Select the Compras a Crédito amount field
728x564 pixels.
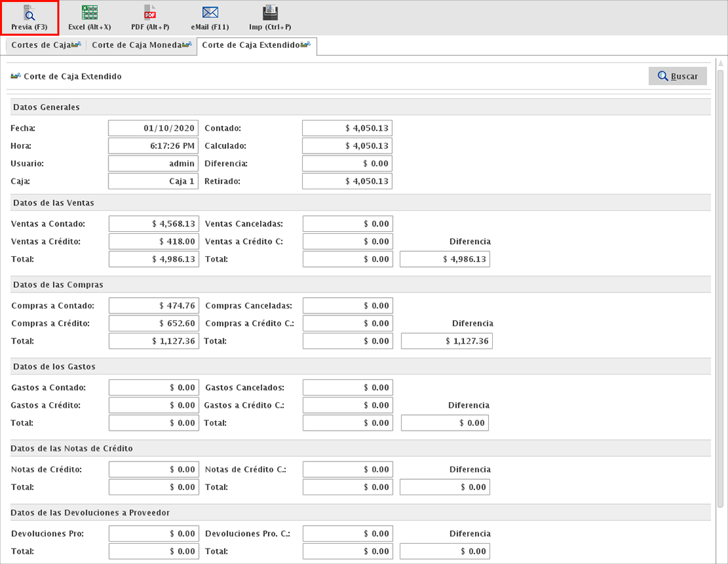click(154, 323)
